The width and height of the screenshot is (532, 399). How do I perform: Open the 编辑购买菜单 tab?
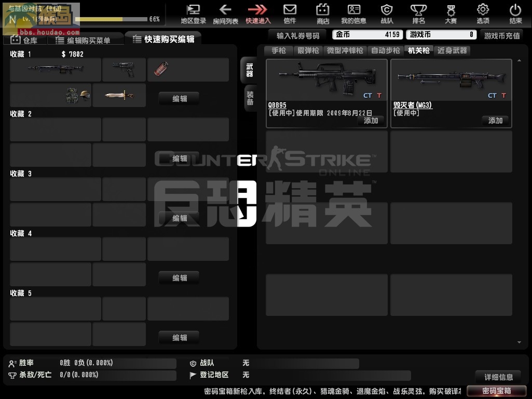click(x=85, y=40)
